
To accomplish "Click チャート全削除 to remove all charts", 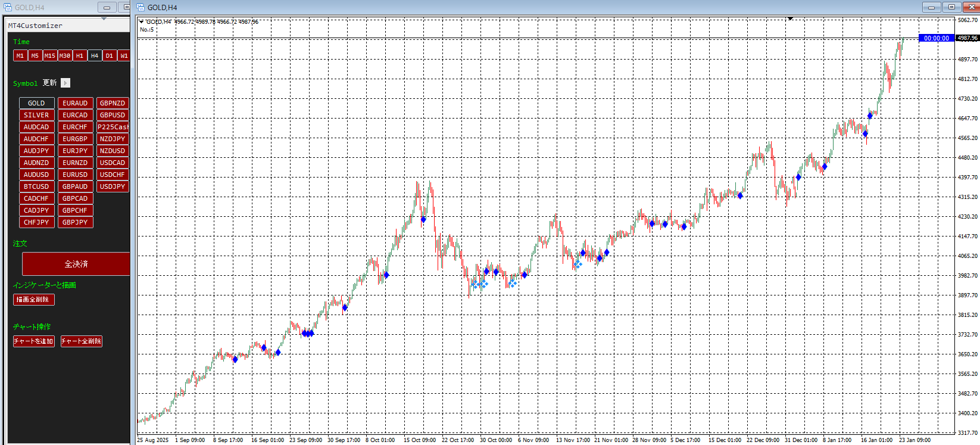I will pos(81,341).
